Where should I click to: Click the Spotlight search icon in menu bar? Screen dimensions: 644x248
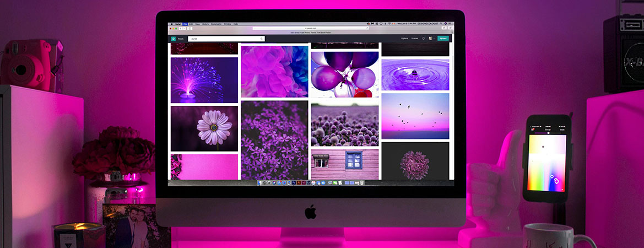point(441,23)
